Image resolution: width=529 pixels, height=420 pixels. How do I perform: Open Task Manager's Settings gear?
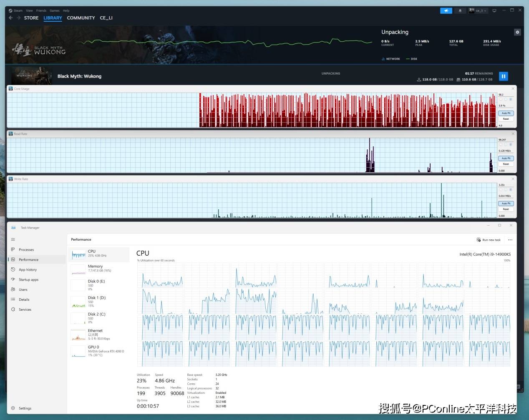(x=13, y=408)
